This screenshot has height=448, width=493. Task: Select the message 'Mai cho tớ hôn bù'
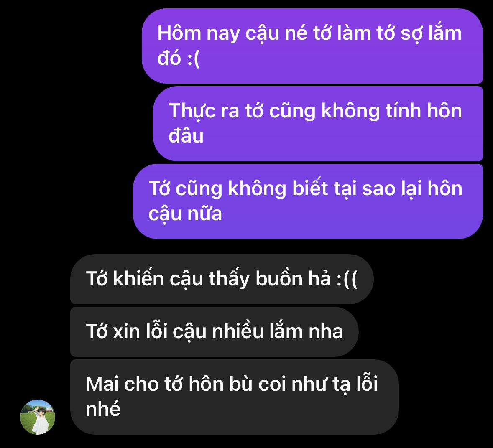235,397
